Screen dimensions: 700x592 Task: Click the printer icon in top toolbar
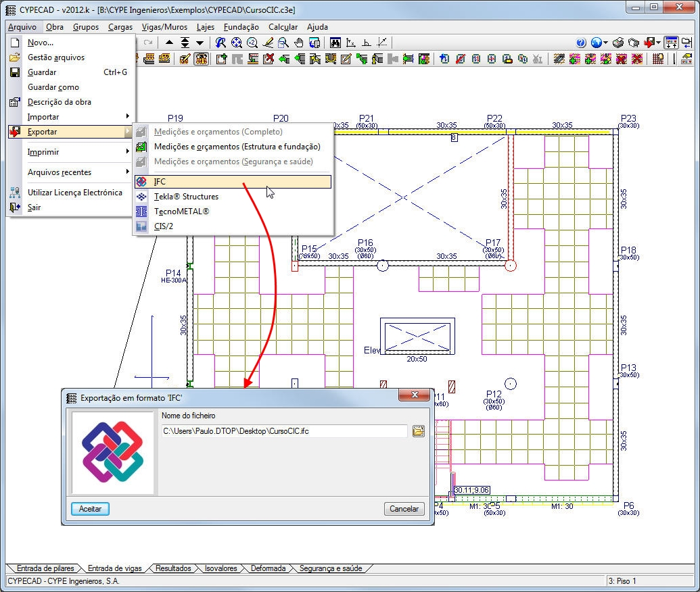[x=618, y=43]
